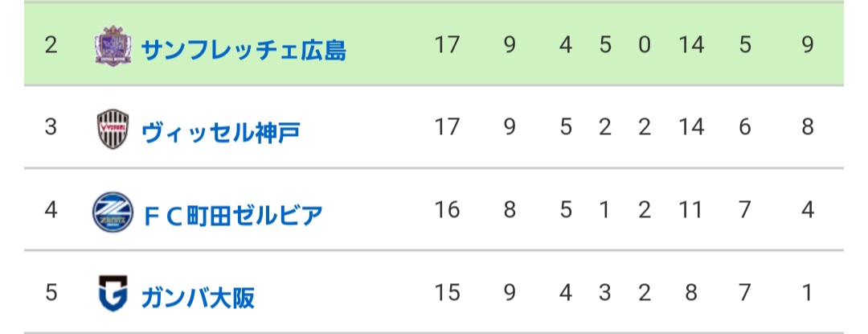Click rank number 5 beside ガンバ大阪
868x334 pixels.
(51, 293)
